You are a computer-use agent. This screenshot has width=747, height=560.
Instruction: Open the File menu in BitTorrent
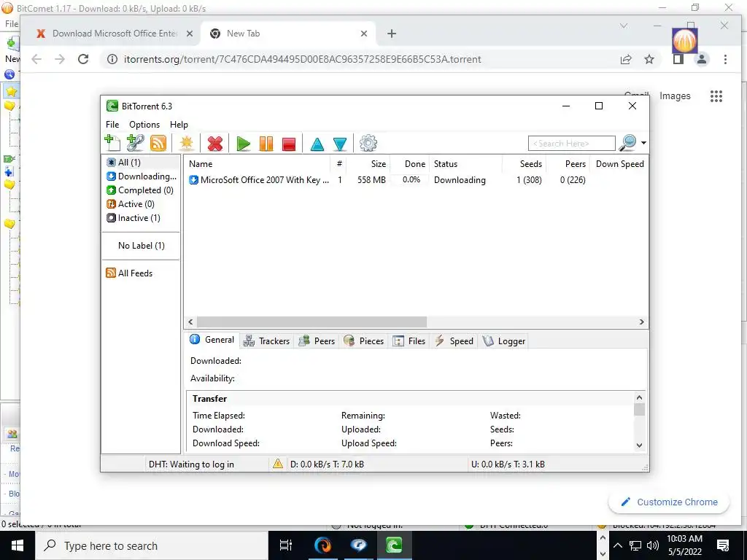(112, 124)
